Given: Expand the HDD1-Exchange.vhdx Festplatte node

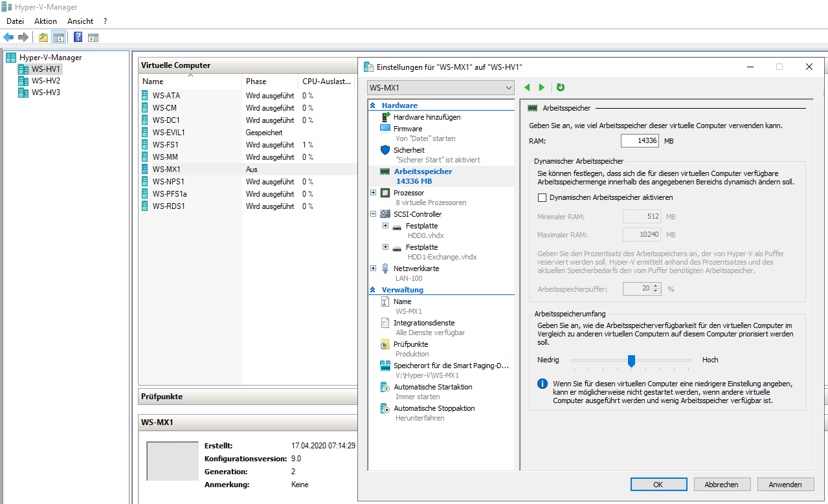Looking at the screenshot, I should pyautogui.click(x=386, y=247).
